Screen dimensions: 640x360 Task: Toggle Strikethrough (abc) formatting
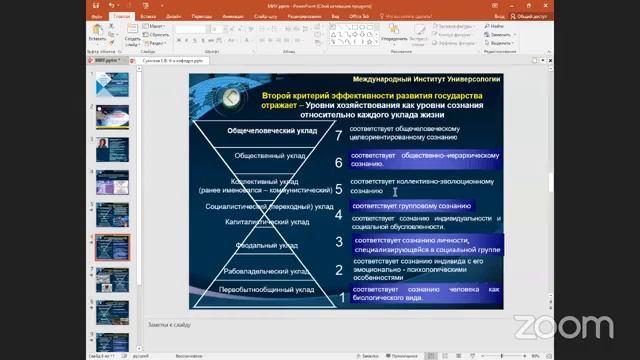[x=211, y=40]
